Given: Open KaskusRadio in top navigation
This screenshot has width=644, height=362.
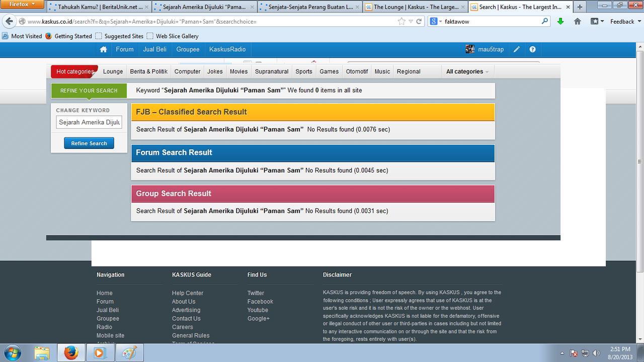Looking at the screenshot, I should pyautogui.click(x=228, y=49).
